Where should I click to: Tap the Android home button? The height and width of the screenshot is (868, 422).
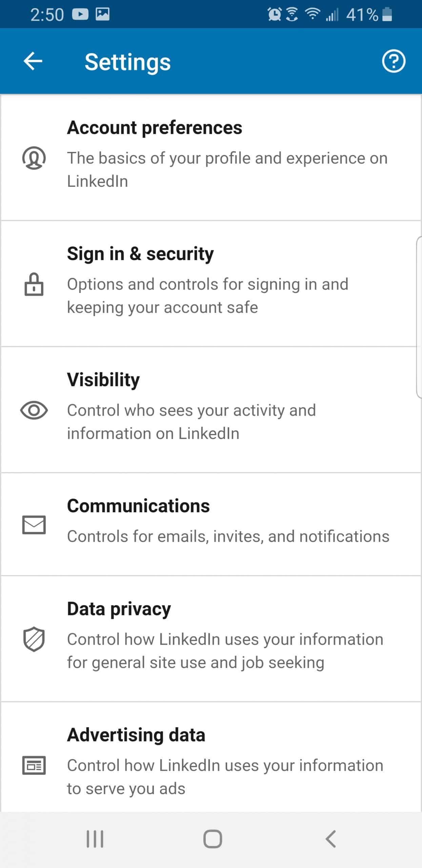213,839
